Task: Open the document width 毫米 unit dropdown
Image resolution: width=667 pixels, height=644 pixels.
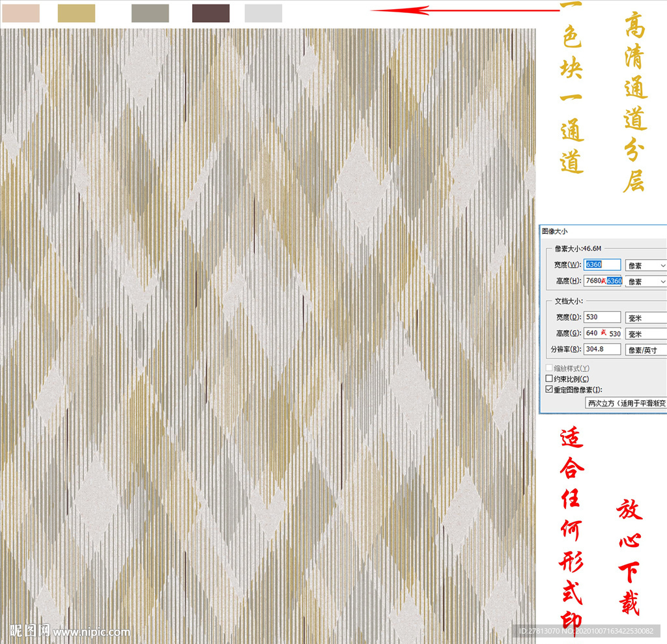Action: coord(646,317)
